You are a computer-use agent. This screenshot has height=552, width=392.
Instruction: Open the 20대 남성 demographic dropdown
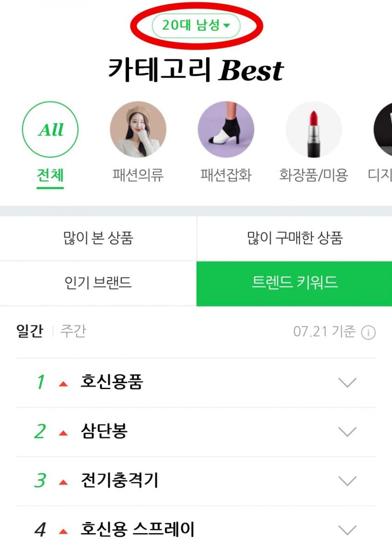point(196,26)
